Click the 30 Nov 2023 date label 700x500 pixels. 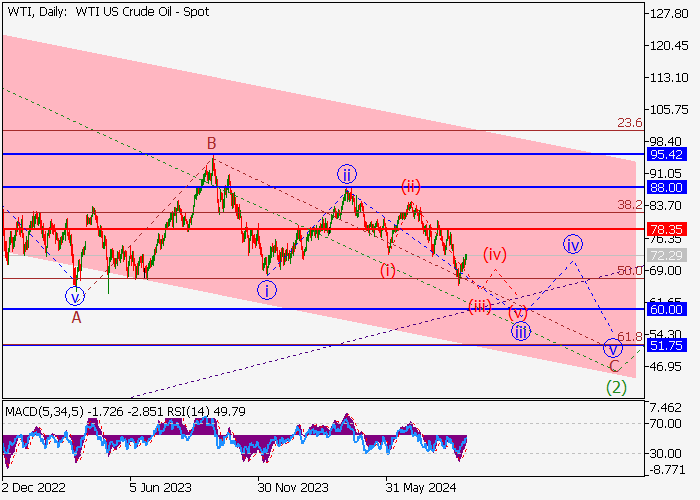point(293,488)
